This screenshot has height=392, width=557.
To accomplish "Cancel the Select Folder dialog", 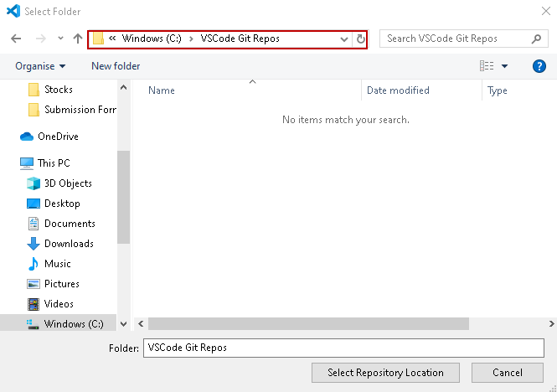I will tap(508, 373).
